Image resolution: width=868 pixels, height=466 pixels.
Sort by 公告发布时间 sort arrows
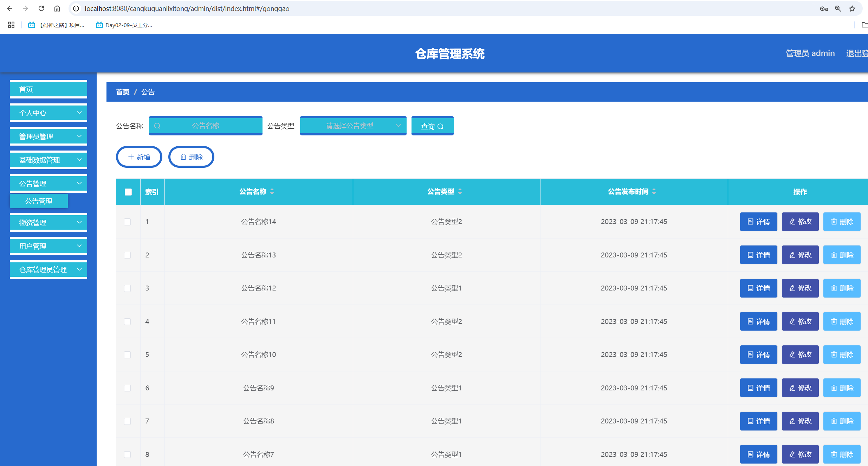point(654,192)
